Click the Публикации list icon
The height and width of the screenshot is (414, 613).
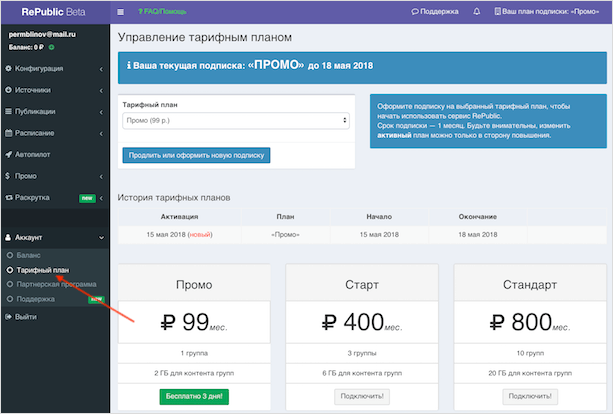pyautogui.click(x=9, y=111)
